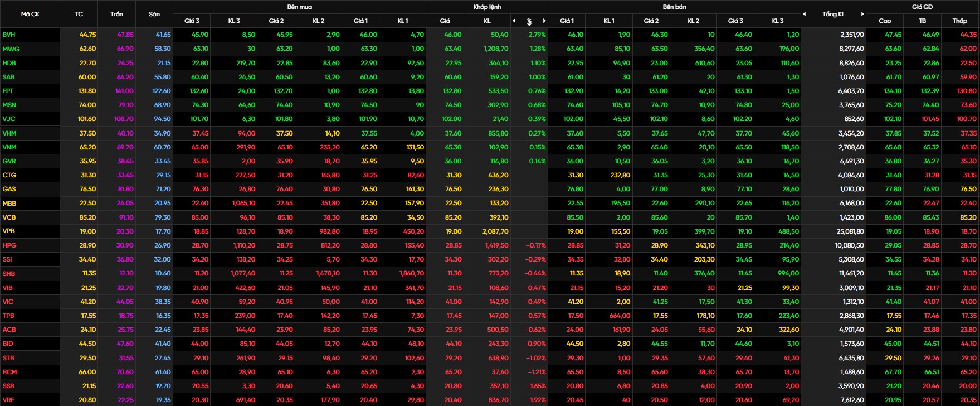
Task: Open the SHB stock symbol
Action: (9, 274)
